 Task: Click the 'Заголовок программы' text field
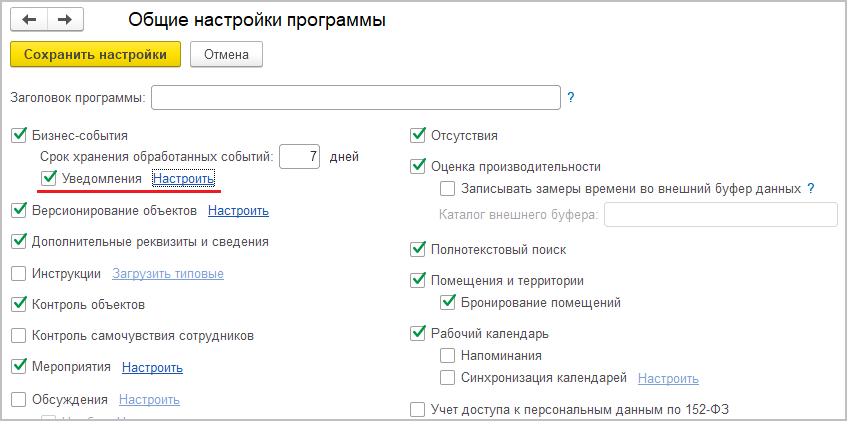click(x=355, y=98)
